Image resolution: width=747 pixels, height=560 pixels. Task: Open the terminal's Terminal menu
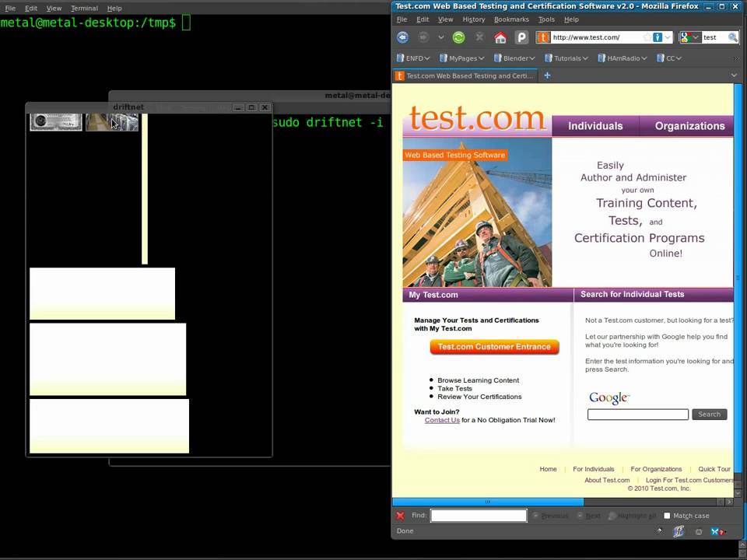point(84,8)
